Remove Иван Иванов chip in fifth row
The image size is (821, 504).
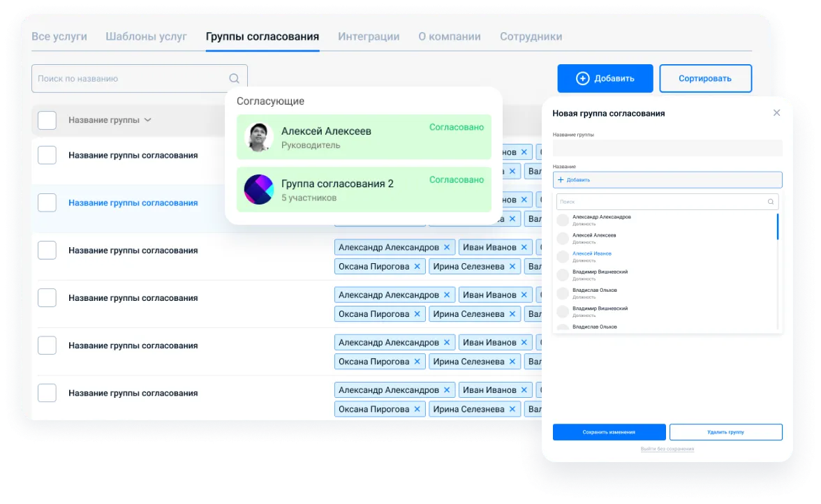[x=524, y=342]
